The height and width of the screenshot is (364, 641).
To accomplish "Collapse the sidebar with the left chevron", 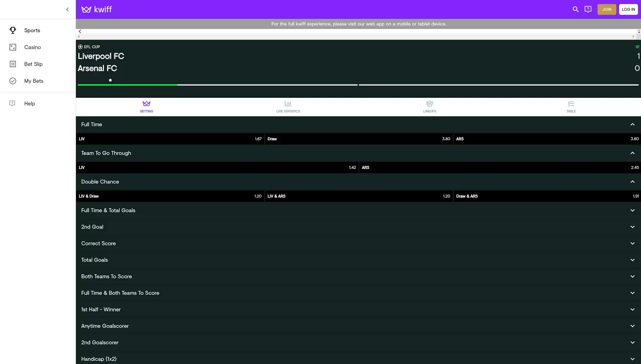I will point(67,9).
